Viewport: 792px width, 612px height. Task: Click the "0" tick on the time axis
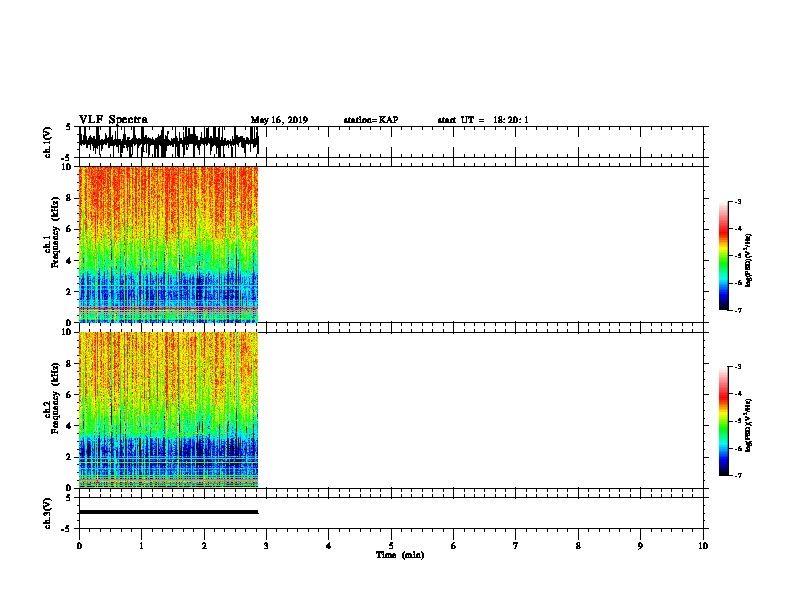pos(79,545)
